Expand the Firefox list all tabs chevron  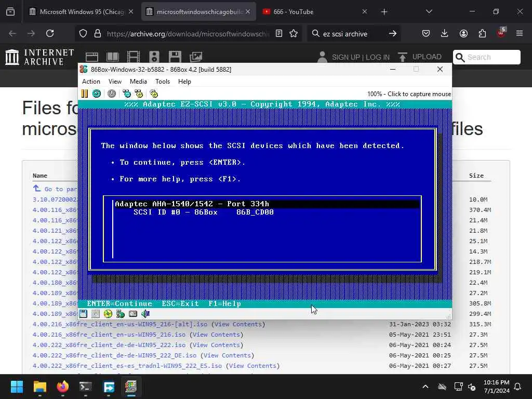(429, 11)
